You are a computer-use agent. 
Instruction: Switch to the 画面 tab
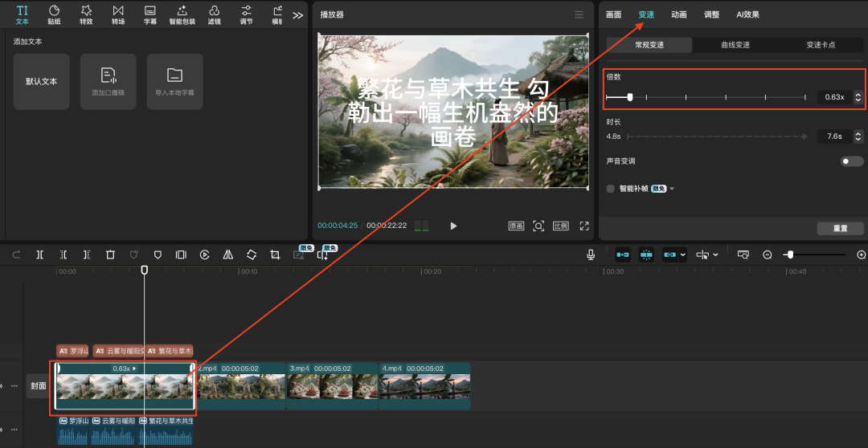tap(613, 15)
